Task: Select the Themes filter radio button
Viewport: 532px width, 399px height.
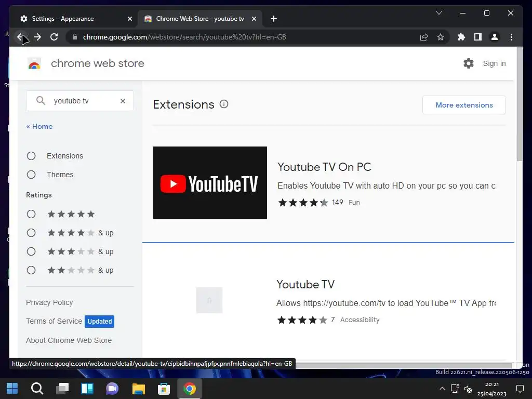Action: pyautogui.click(x=31, y=175)
